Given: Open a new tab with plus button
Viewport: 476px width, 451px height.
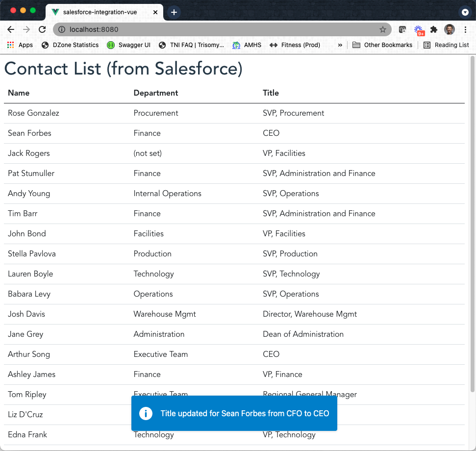Looking at the screenshot, I should pos(174,12).
